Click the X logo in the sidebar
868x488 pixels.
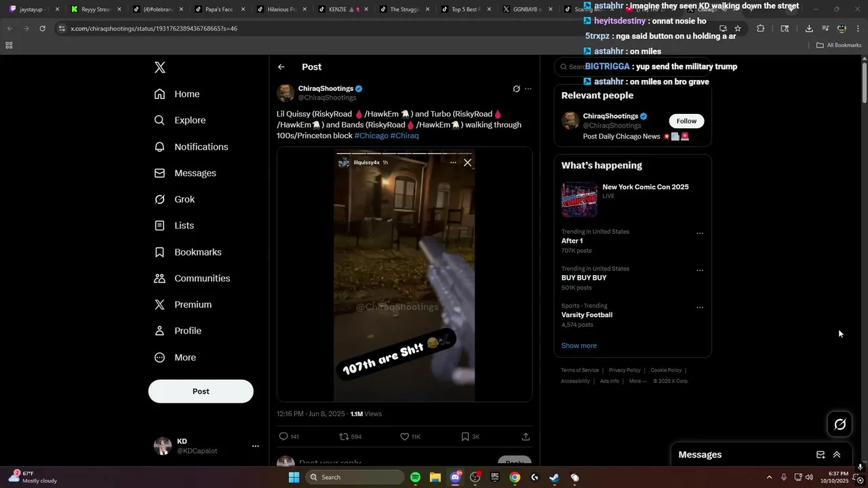click(160, 67)
